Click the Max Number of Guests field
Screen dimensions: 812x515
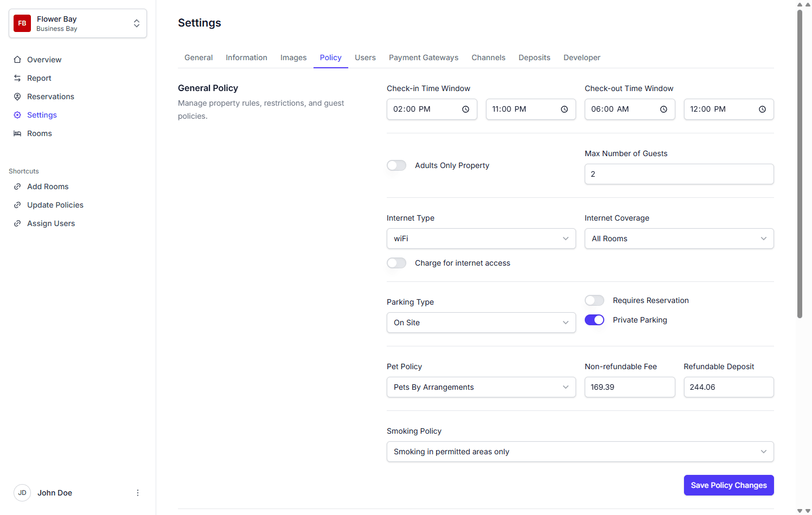click(x=679, y=174)
